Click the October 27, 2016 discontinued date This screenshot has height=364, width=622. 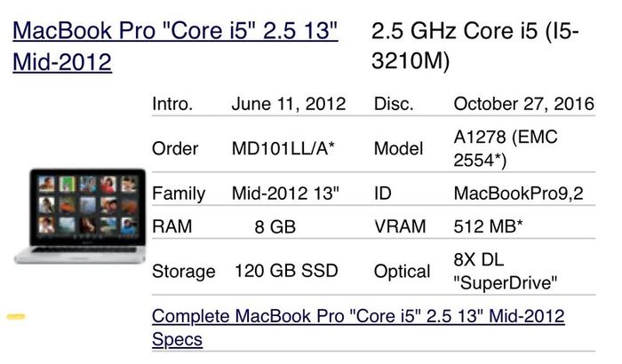pos(523,104)
